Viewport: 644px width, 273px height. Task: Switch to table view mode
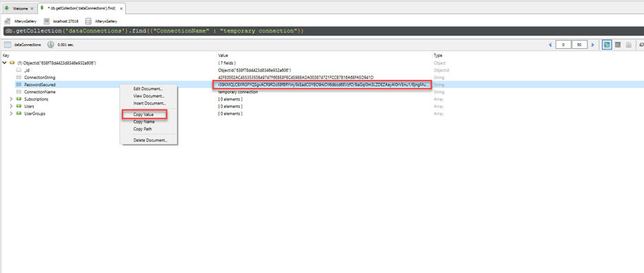click(x=617, y=45)
